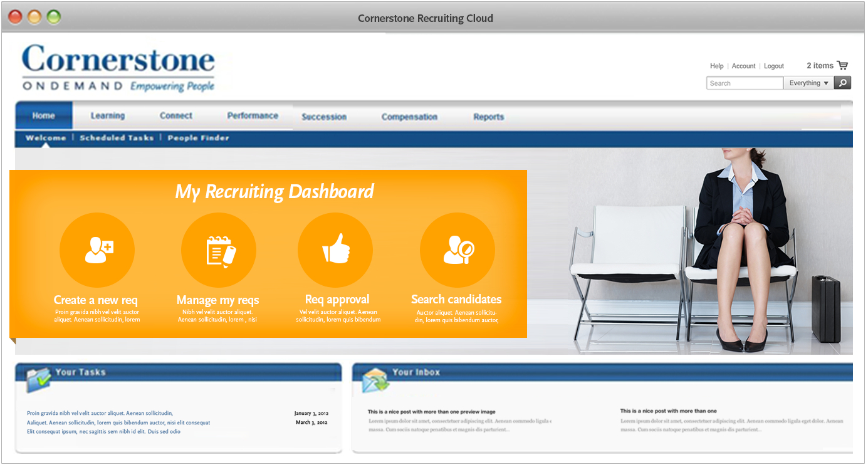Click the yellow minimize window button

[x=34, y=18]
